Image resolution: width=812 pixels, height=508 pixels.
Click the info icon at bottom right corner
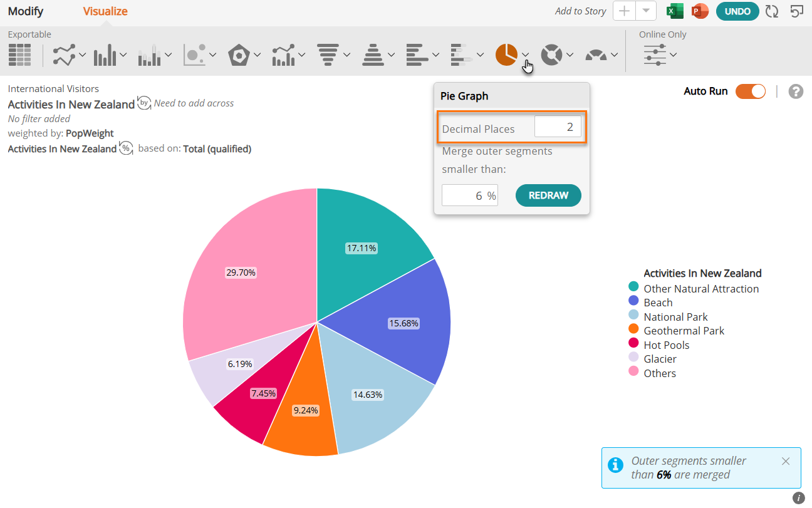(x=798, y=498)
